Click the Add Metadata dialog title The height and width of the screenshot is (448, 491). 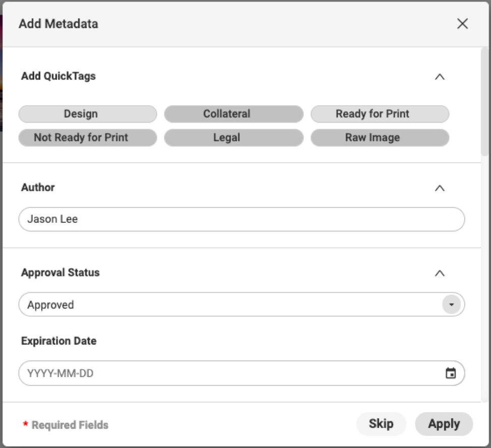coord(58,24)
